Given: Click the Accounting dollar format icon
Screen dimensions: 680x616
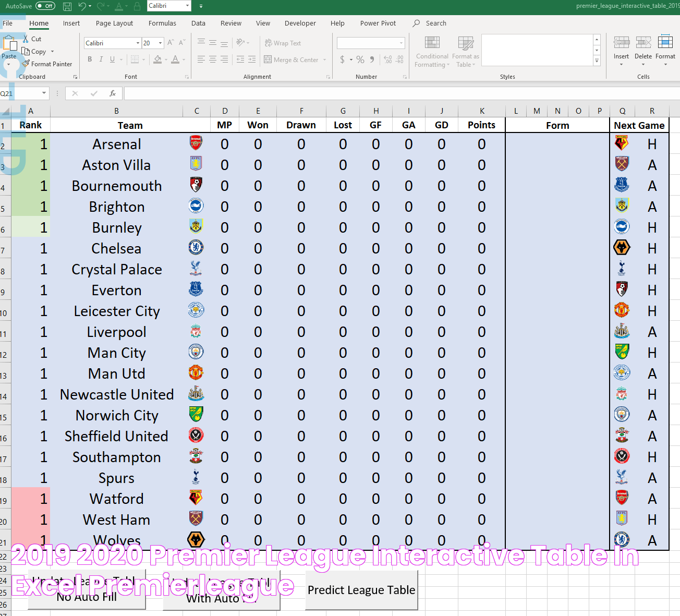Looking at the screenshot, I should 342,59.
